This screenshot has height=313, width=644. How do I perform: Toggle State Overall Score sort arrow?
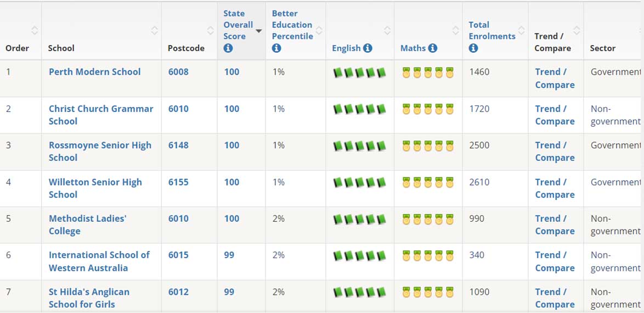coord(259,31)
